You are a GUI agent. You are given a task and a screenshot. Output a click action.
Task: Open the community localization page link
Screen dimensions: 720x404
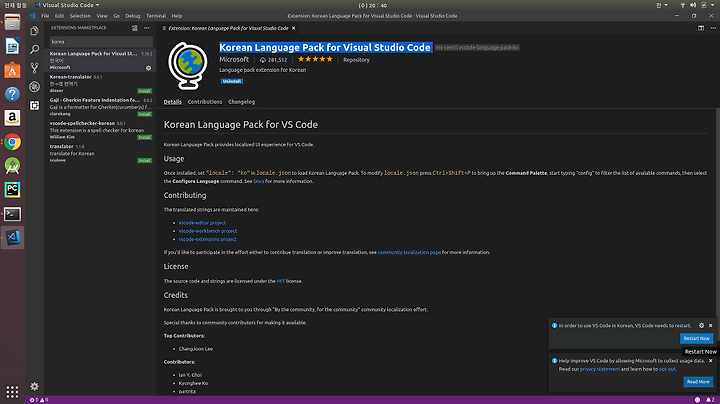pos(409,252)
